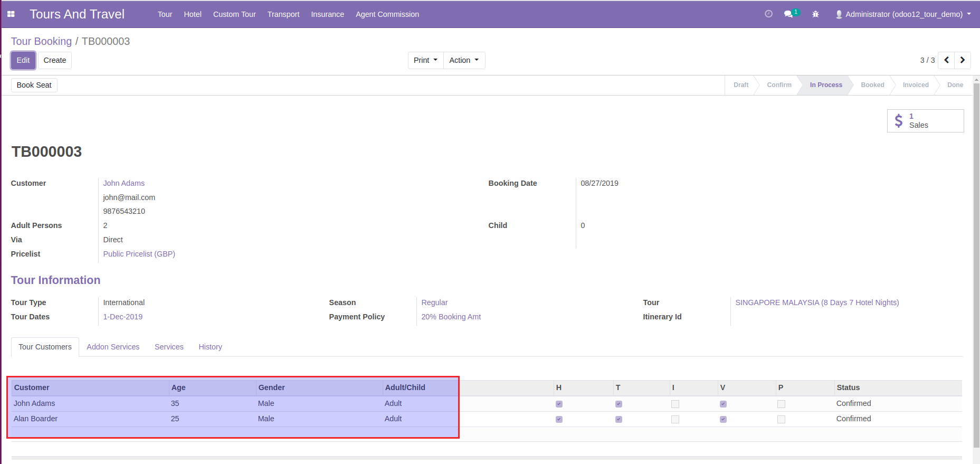
Task: Open the Insurance menu
Action: [327, 14]
